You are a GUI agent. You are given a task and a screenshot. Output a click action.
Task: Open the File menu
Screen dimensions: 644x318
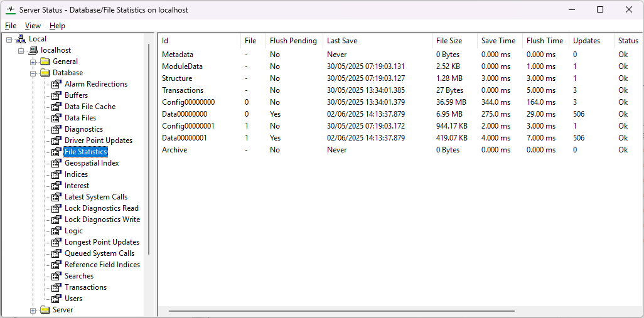11,26
